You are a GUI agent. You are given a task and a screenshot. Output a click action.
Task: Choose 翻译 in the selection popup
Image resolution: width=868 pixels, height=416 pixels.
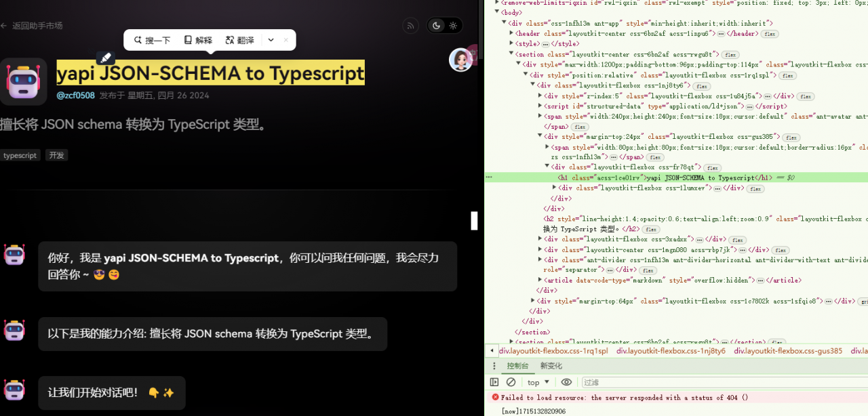pyautogui.click(x=240, y=40)
